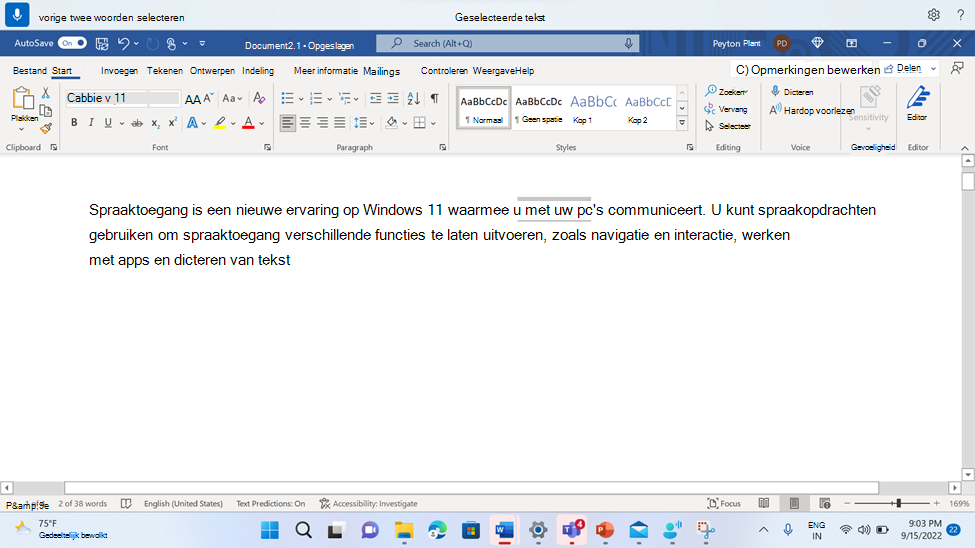Open the Bestand tab

(x=29, y=71)
